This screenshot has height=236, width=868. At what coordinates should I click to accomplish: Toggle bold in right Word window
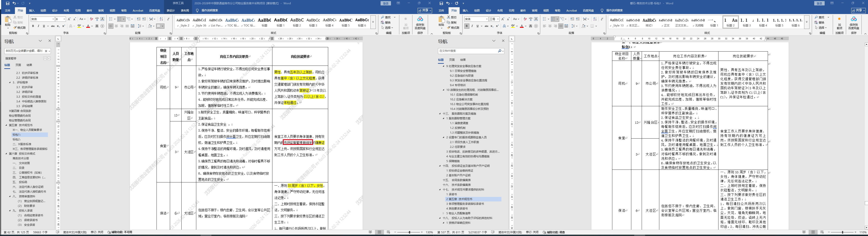tap(467, 26)
